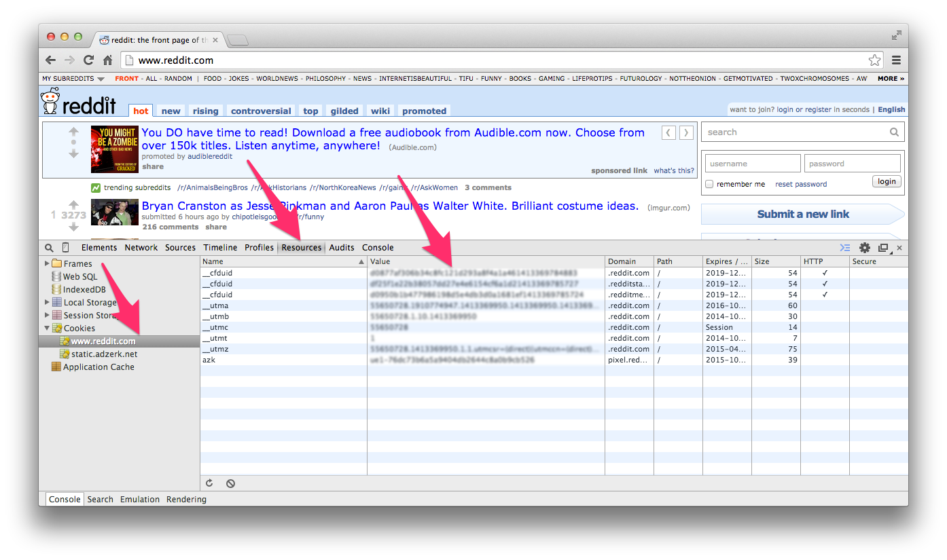Viewport: 947px width, 560px height.
Task: Show the console drawer icon in DevTools
Action: click(845, 248)
